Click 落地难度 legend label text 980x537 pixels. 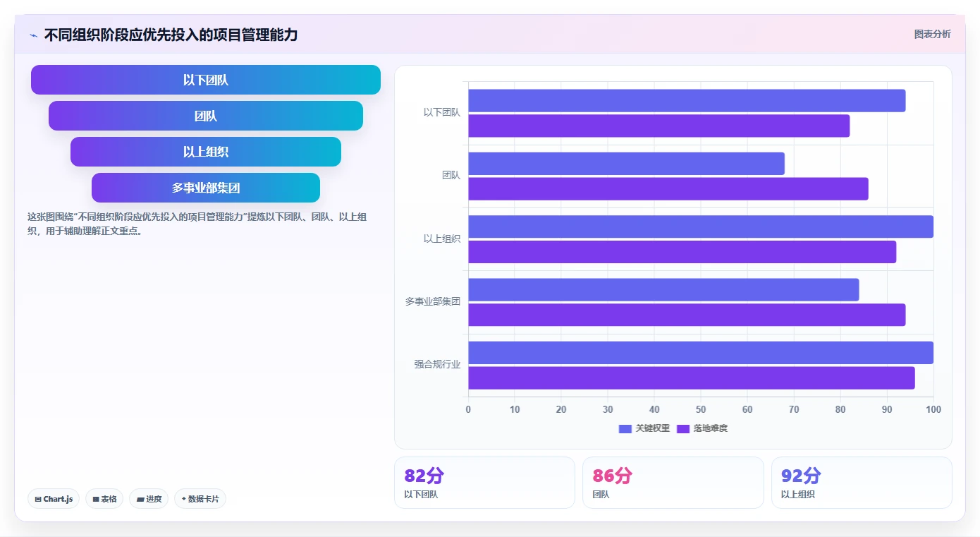711,428
